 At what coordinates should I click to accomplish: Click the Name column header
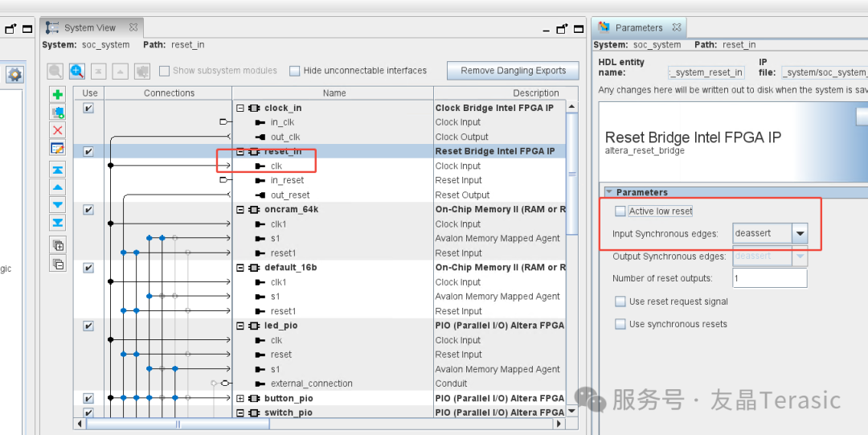[x=334, y=93]
